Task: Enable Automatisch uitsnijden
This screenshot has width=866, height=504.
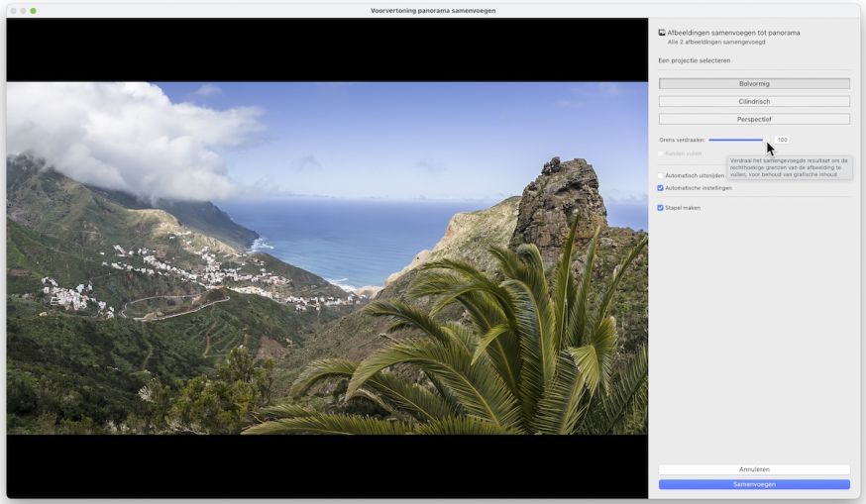Action: (661, 175)
